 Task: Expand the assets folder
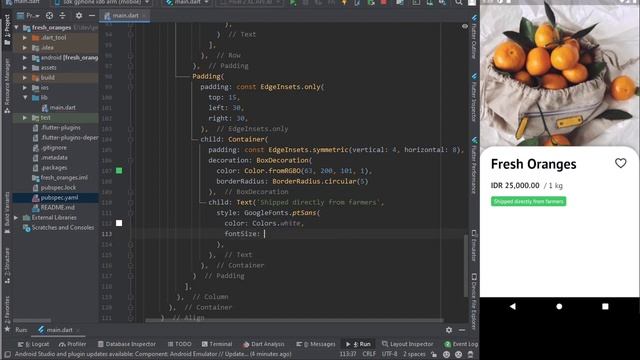click(25, 67)
